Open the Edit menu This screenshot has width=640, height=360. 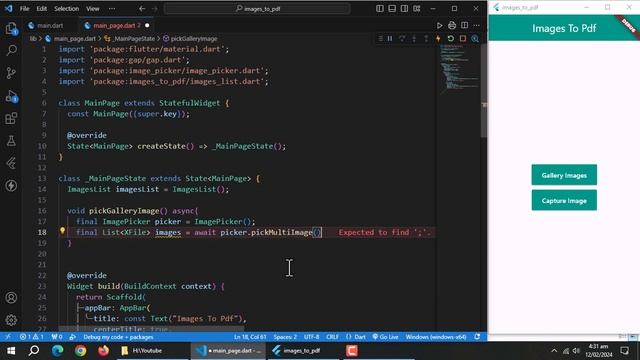(x=41, y=9)
